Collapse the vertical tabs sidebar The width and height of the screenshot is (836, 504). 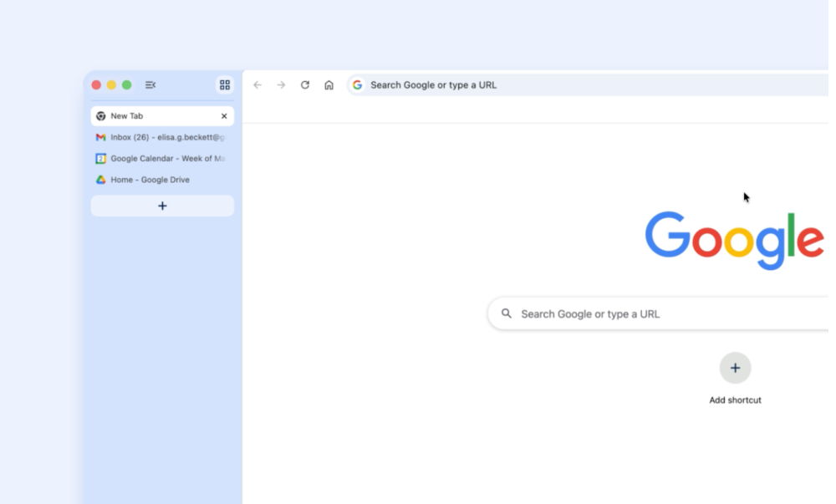coord(150,84)
